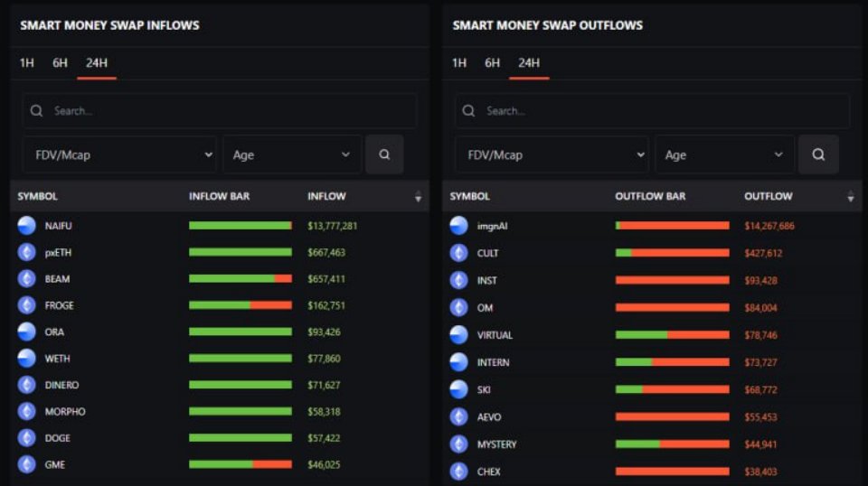Image resolution: width=868 pixels, height=486 pixels.
Task: Click the $427,612 outflow value
Action: tap(763, 253)
